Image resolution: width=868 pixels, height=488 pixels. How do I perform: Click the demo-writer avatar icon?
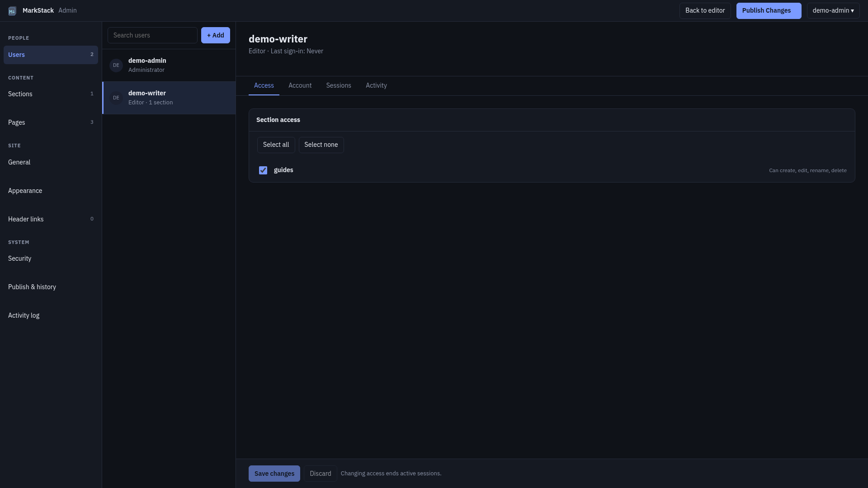click(x=116, y=98)
